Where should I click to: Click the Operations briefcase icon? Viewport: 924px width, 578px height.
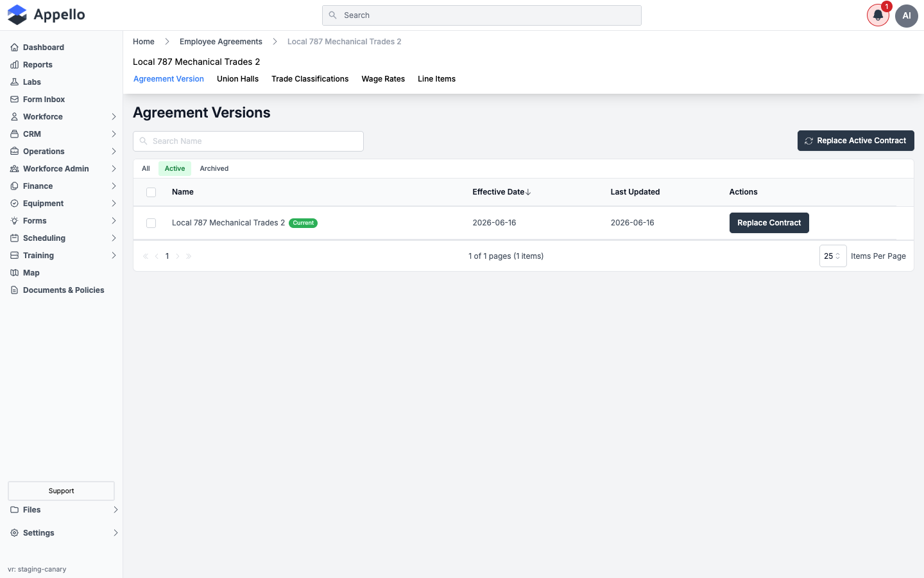14,152
